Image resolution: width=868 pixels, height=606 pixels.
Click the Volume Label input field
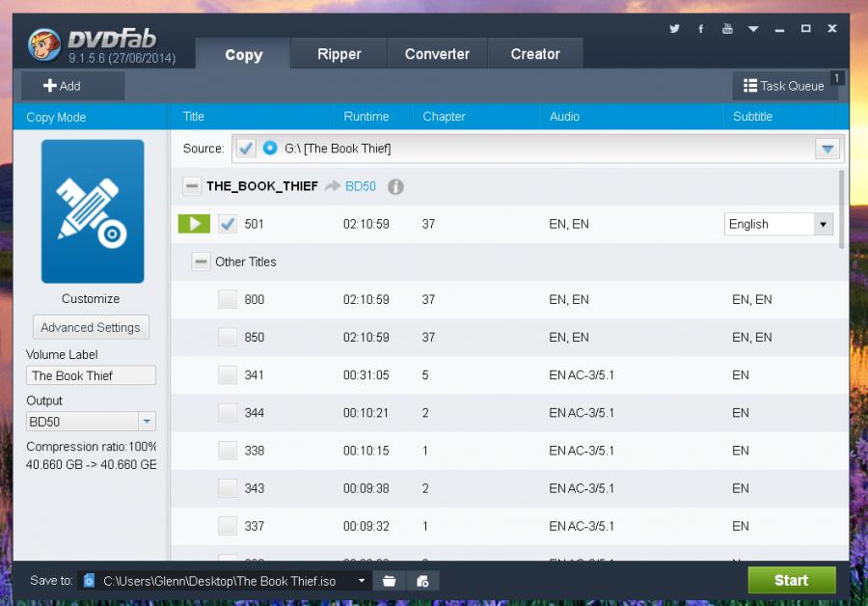coord(91,375)
